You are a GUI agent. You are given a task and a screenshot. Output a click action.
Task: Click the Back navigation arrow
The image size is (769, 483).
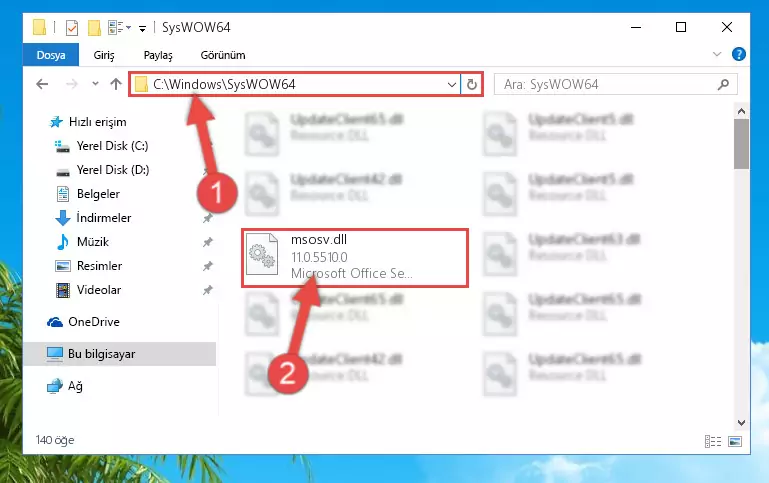click(x=42, y=84)
